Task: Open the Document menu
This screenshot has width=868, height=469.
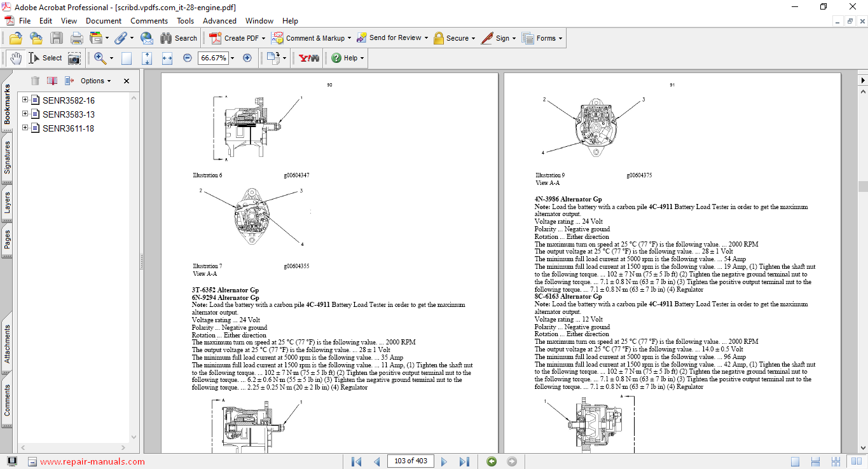Action: point(104,21)
